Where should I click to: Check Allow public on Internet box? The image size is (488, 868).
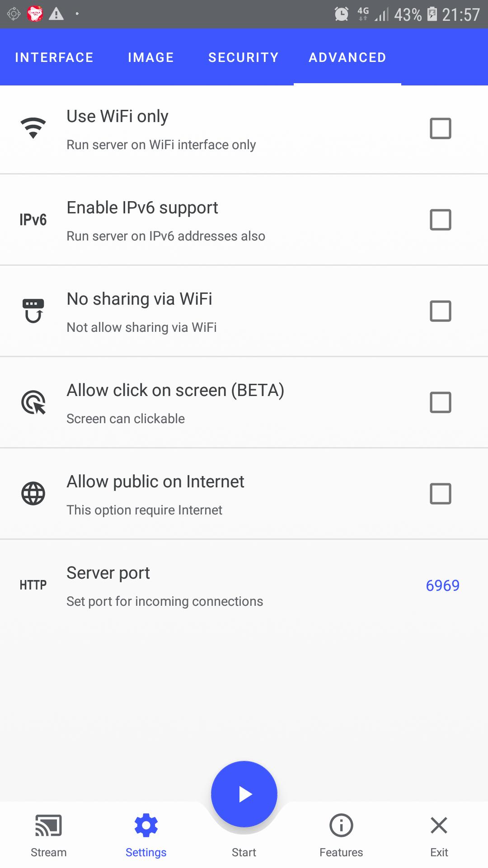point(440,494)
